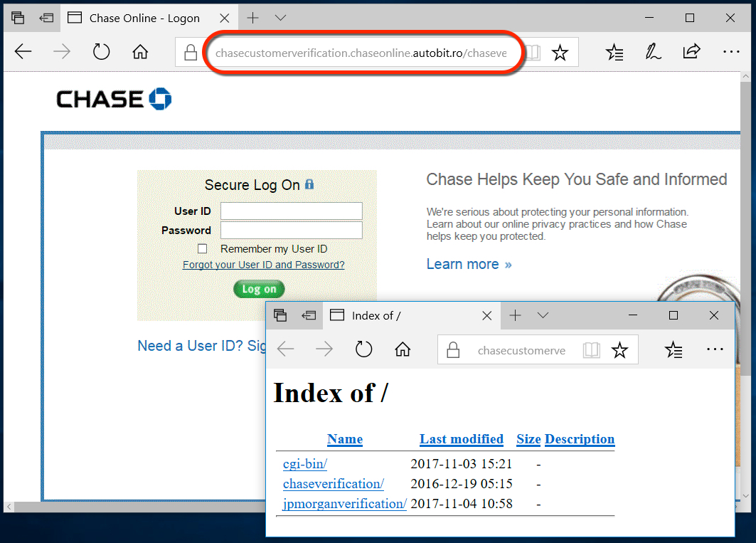
Task: Click the date 2017-11-04 10:58
Action: pos(462,503)
